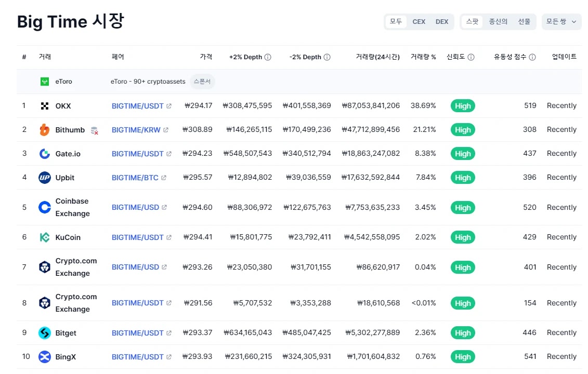Click the Bithumb exchange logo icon
Image resolution: width=588 pixels, height=374 pixels.
(45, 130)
